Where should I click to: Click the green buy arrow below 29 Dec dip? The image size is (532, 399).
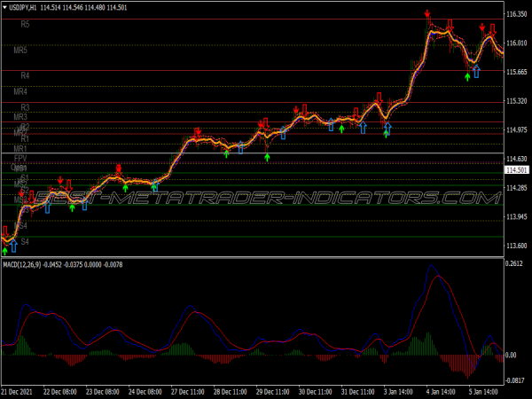coord(267,155)
